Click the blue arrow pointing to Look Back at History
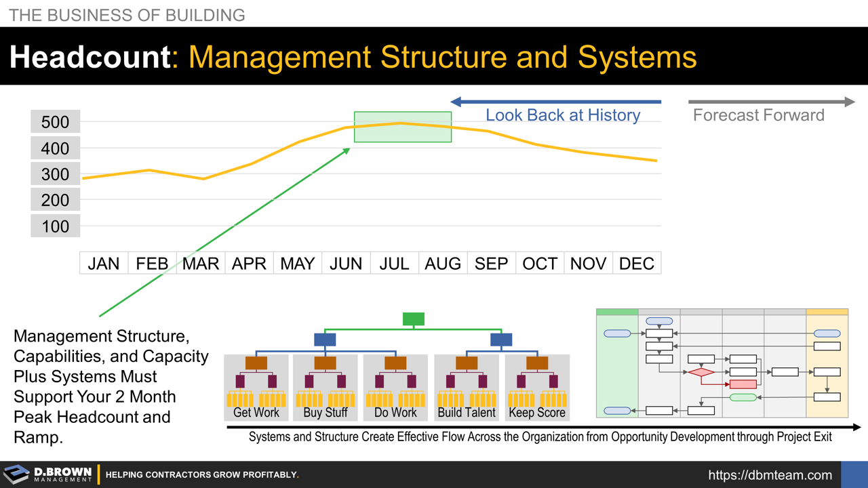The height and width of the screenshot is (488, 868). [x=556, y=102]
